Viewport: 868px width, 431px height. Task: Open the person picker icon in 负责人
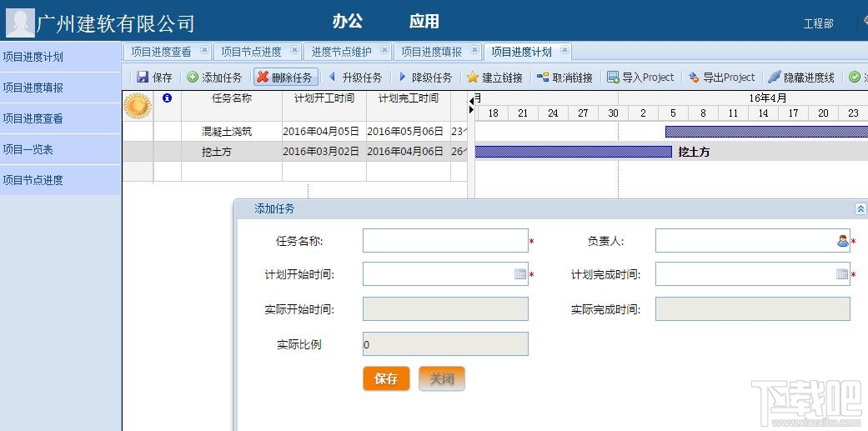point(842,241)
